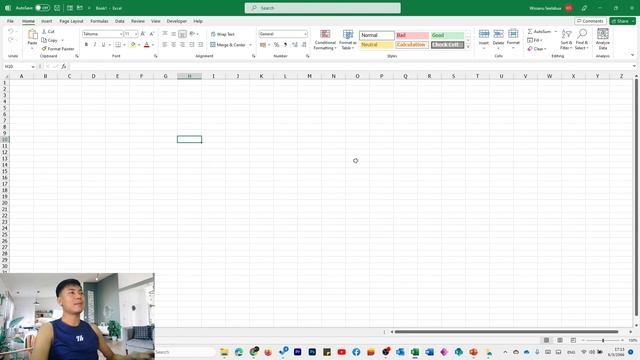Click the Redo arrow

(x=11, y=40)
